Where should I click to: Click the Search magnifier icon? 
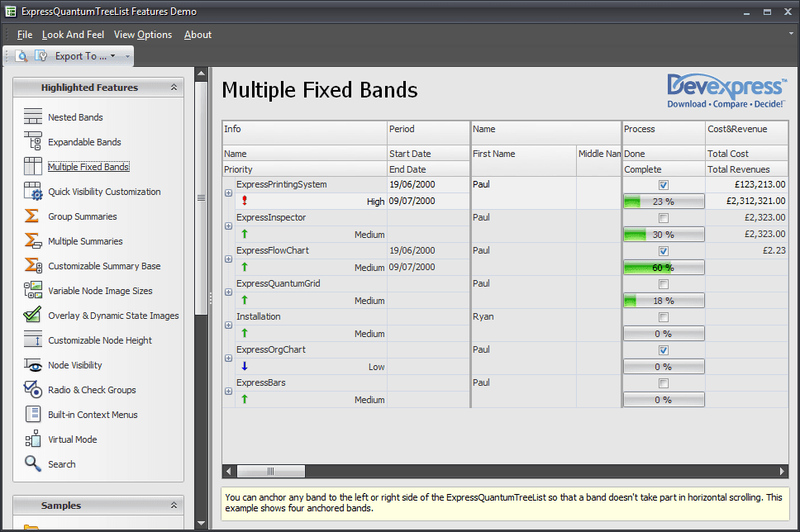pos(33,463)
